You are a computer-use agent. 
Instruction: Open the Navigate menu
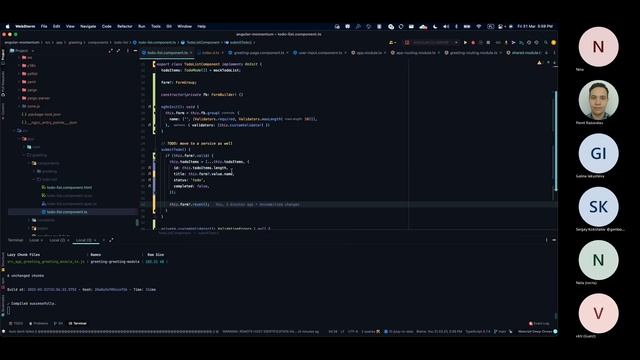point(88,27)
